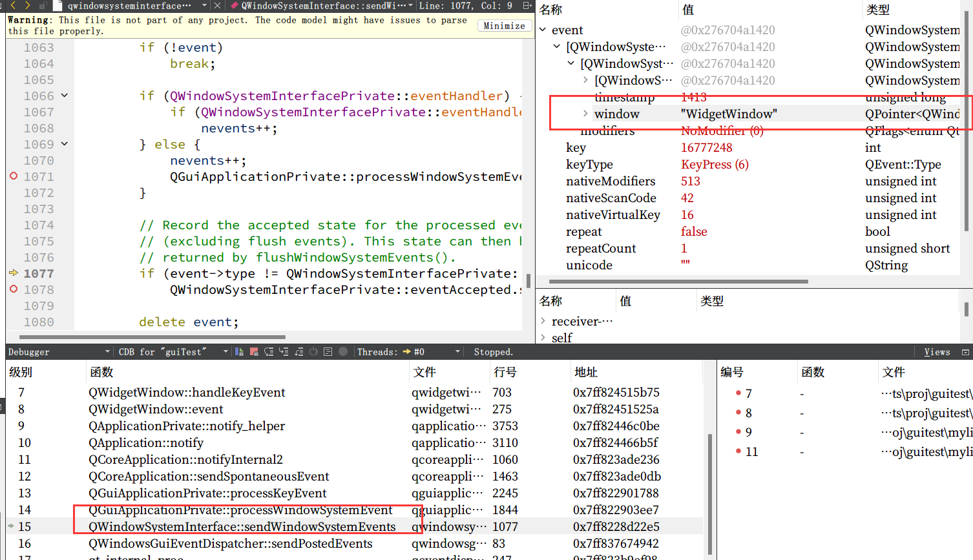The height and width of the screenshot is (560, 973).
Task: Click the Minimize warning button
Action: click(504, 26)
